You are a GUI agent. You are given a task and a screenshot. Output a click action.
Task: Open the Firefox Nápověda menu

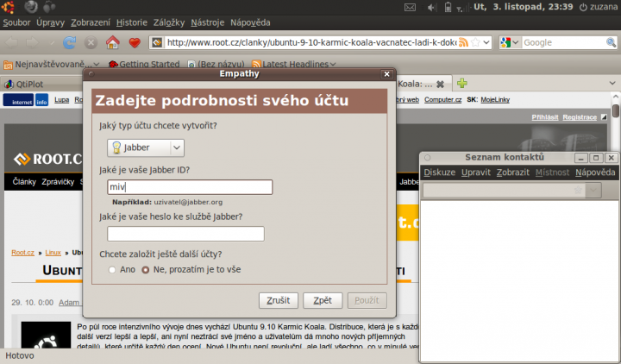[250, 22]
